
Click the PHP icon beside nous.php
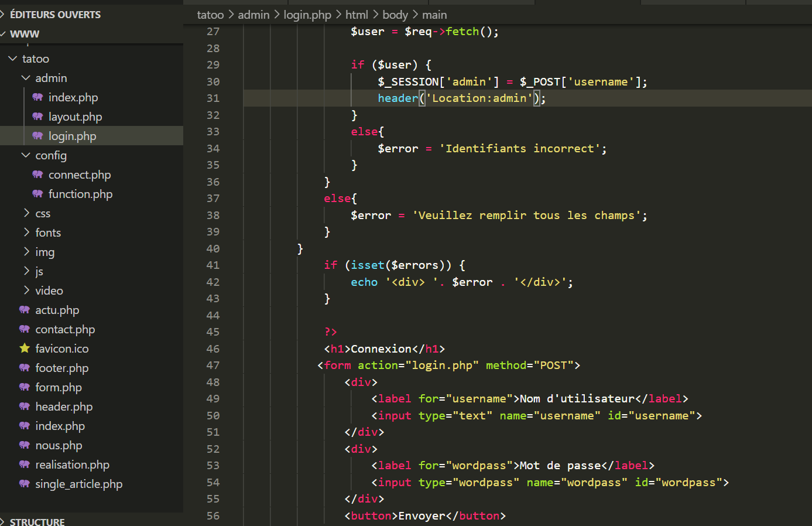click(x=25, y=445)
